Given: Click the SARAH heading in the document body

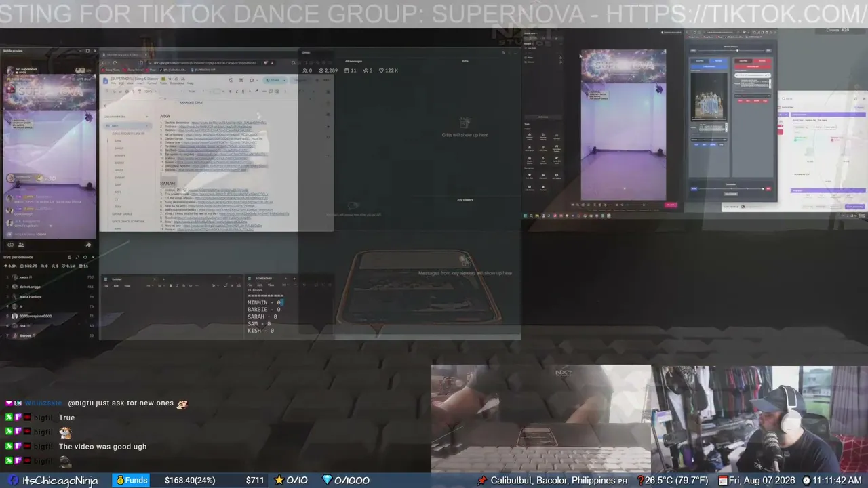Looking at the screenshot, I should 167,184.
